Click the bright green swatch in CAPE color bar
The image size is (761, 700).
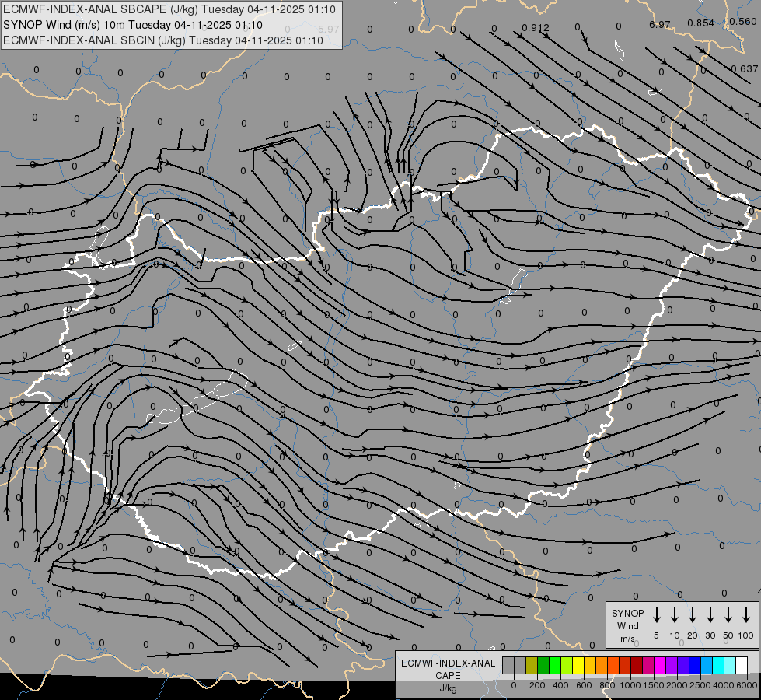[x=555, y=666]
